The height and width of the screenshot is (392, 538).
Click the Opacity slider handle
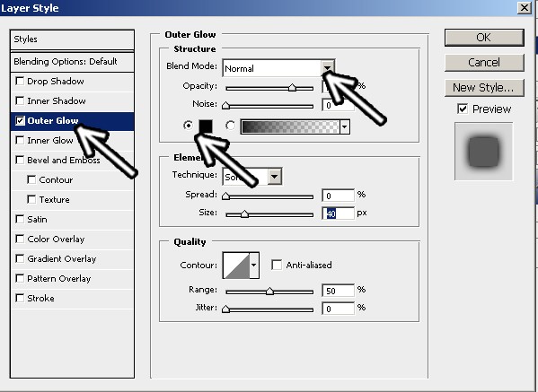(x=292, y=87)
